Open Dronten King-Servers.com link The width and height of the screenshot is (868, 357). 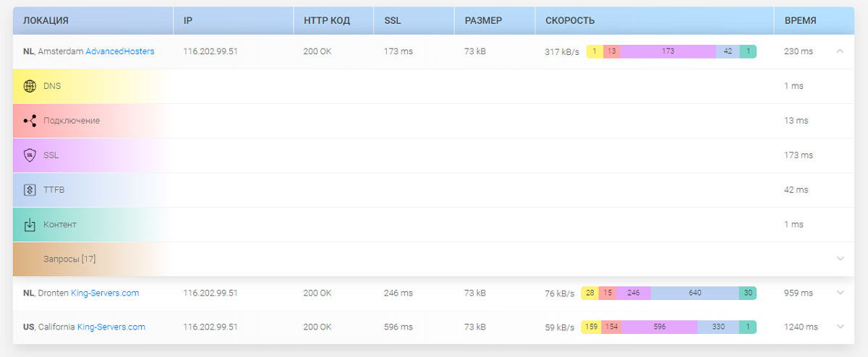[105, 293]
